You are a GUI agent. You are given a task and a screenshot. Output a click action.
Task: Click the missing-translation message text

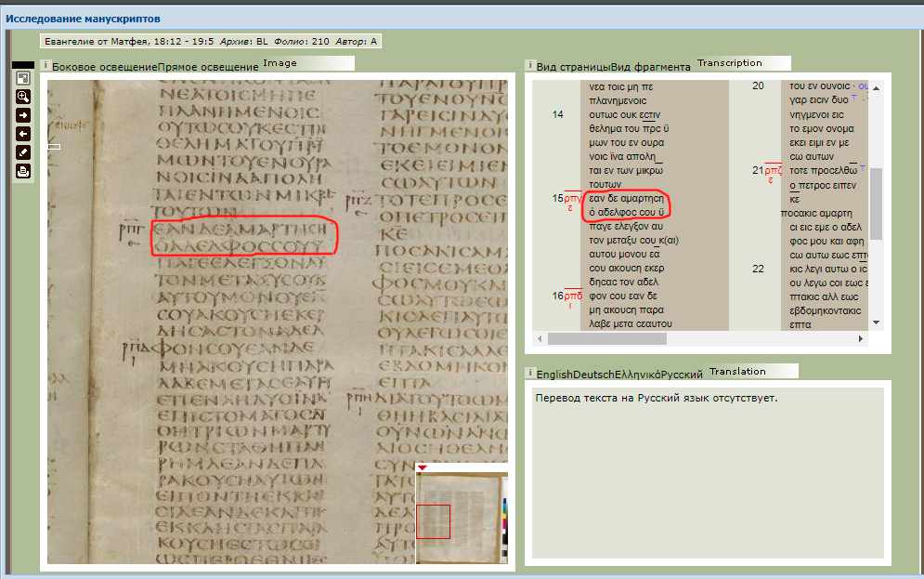[657, 398]
